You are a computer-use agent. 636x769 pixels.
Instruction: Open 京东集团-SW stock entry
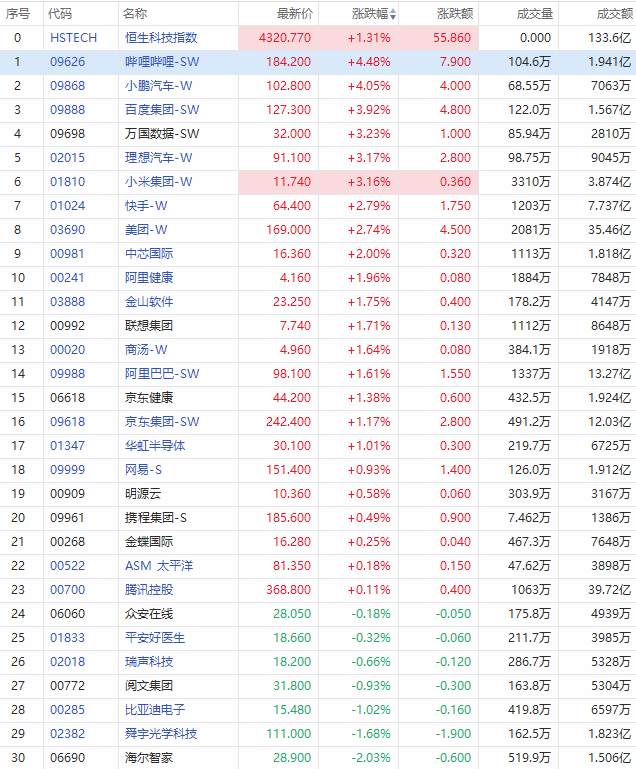pyautogui.click(x=162, y=422)
